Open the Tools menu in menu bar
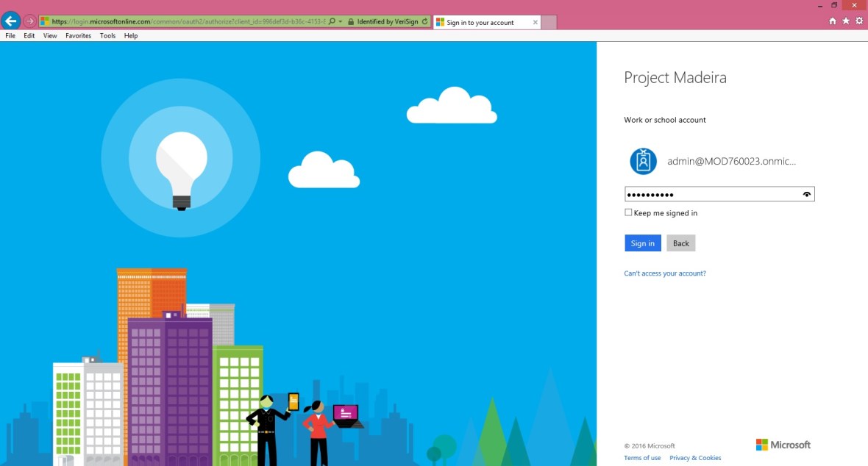 coord(107,35)
